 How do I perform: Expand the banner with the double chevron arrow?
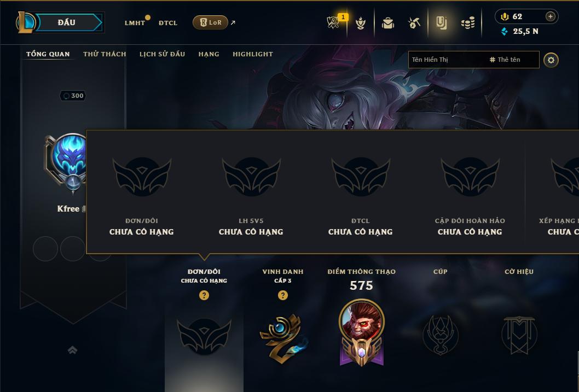[x=73, y=350]
